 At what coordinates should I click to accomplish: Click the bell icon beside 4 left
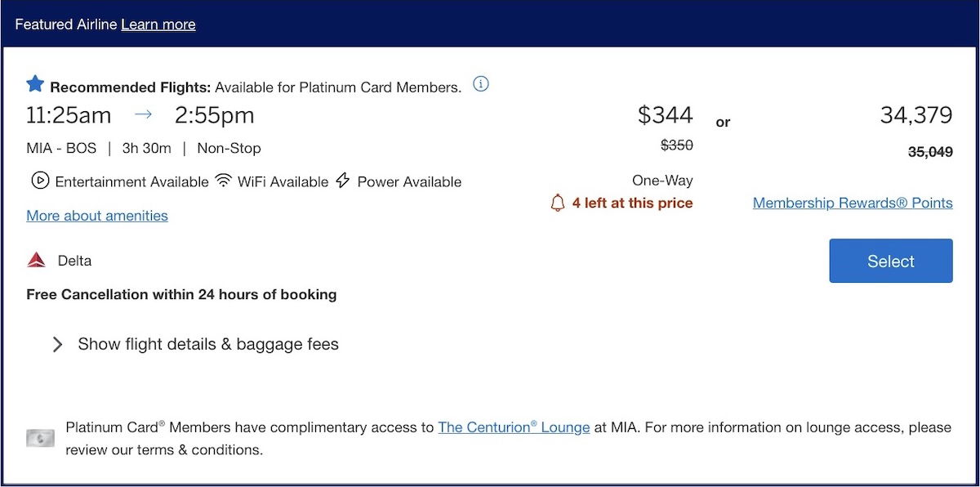click(x=558, y=203)
